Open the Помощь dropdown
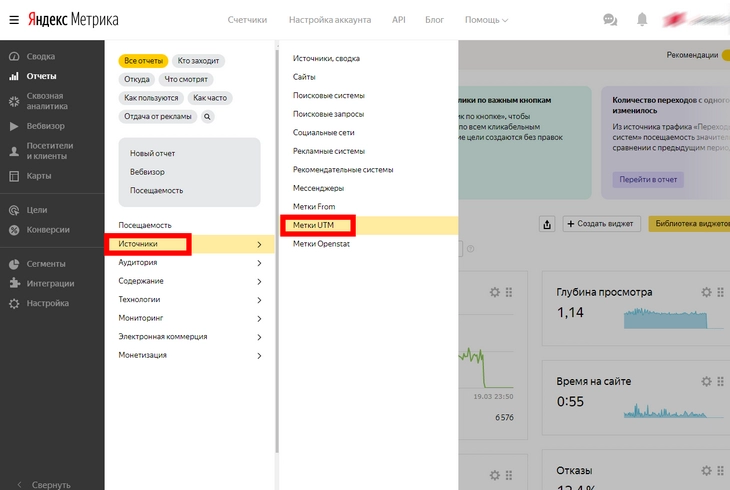 click(487, 20)
